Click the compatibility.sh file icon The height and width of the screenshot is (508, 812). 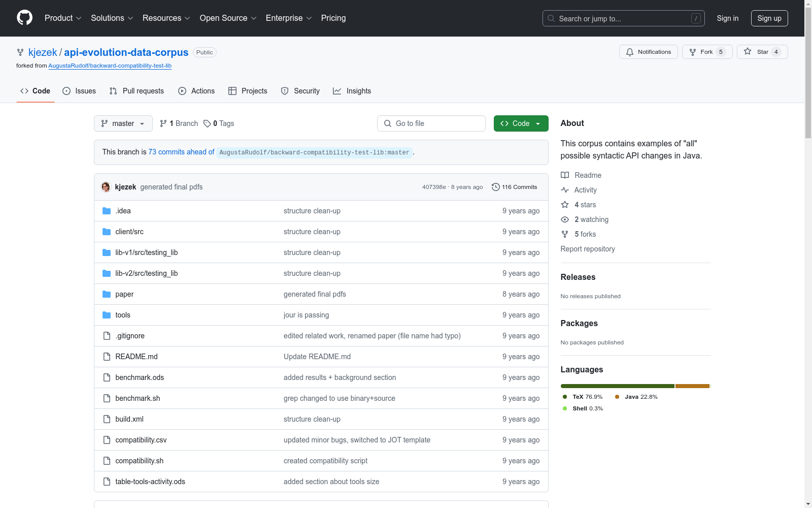click(107, 461)
